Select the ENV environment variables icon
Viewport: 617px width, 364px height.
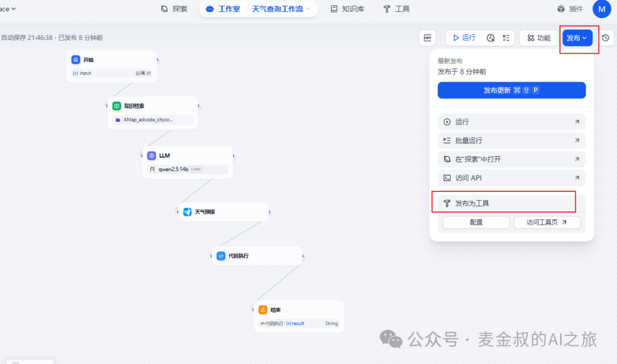click(427, 37)
